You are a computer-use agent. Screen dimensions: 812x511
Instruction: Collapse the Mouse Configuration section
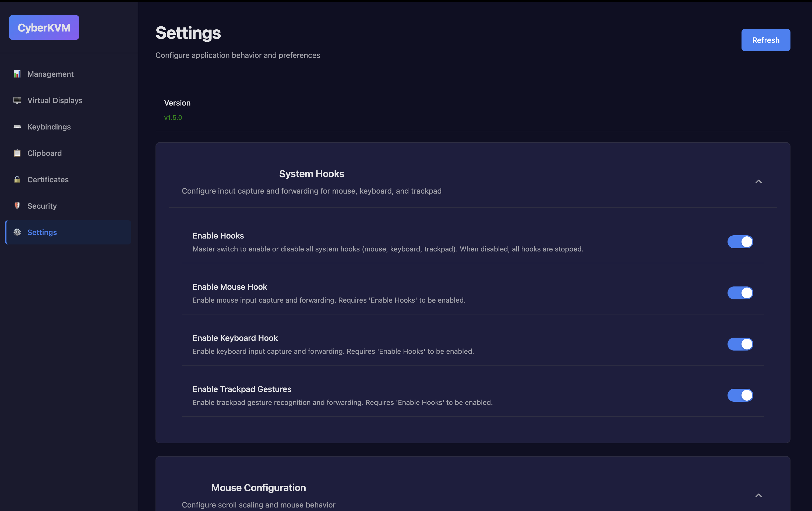[x=759, y=495]
